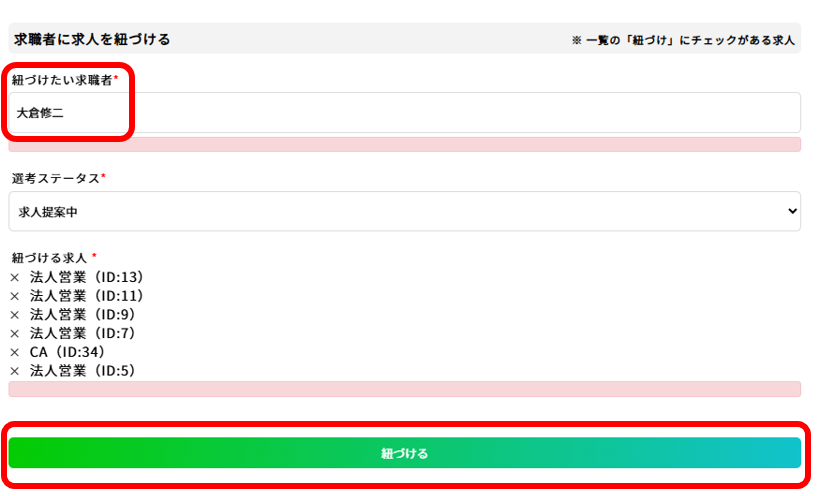Click the CA (ID:34) job entry text
Viewport: 828px width, 496px height.
click(x=67, y=352)
